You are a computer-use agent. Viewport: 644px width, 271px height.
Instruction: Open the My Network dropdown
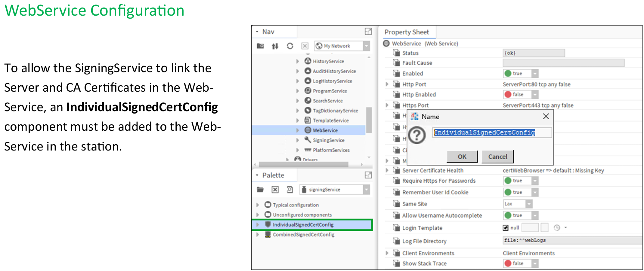366,46
